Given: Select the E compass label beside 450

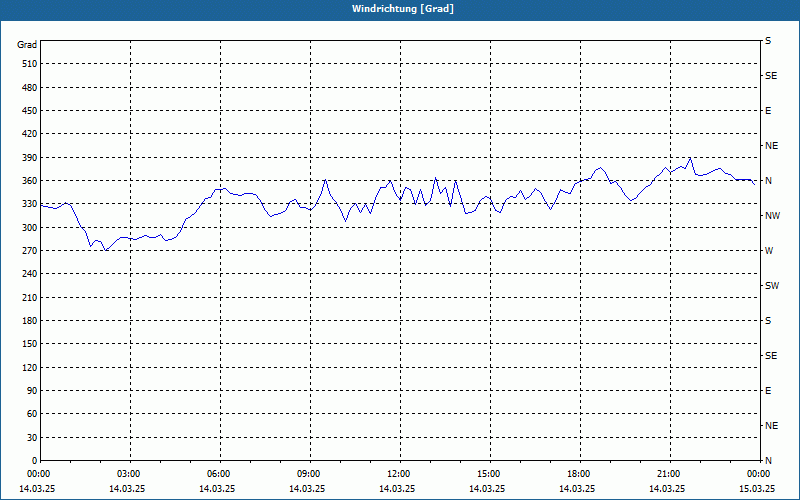Looking at the screenshot, I should click(x=768, y=111).
